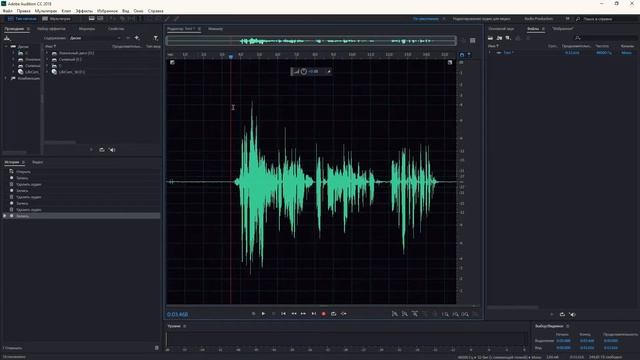Open the Мультитрек menu
Image resolution: width=640 pixels, height=360 pixels.
[46, 11]
